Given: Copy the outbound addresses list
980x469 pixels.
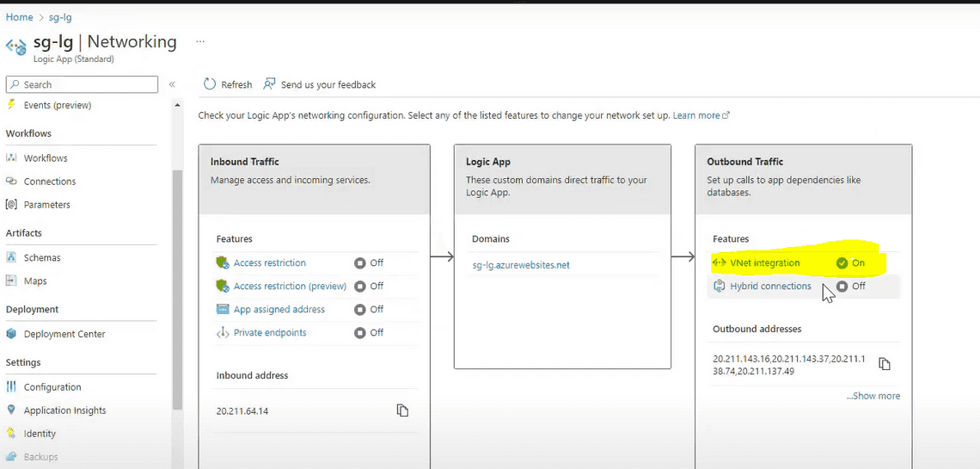Looking at the screenshot, I should (x=885, y=363).
